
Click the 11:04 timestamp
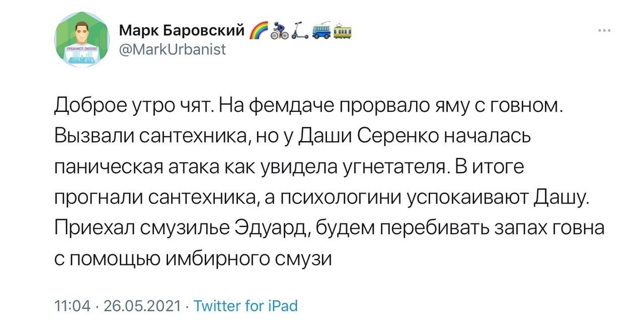[x=72, y=305]
